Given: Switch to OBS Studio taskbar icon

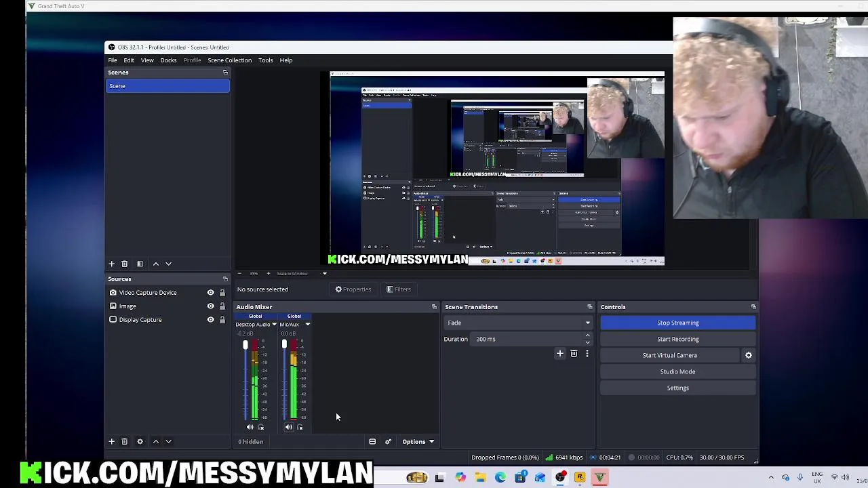Looking at the screenshot, I should pos(560,478).
